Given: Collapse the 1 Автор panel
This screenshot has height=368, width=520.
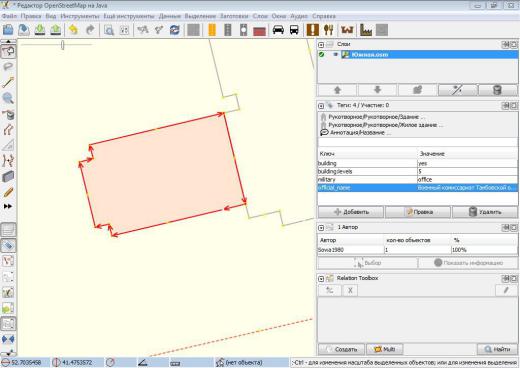Looking at the screenshot, I should pyautogui.click(x=321, y=228).
